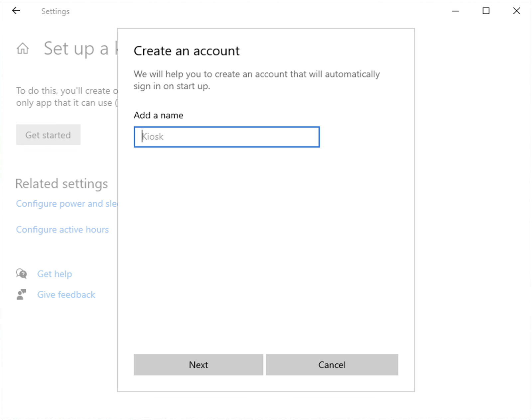
Task: Click the 'Create an account' heading
Action: [187, 51]
